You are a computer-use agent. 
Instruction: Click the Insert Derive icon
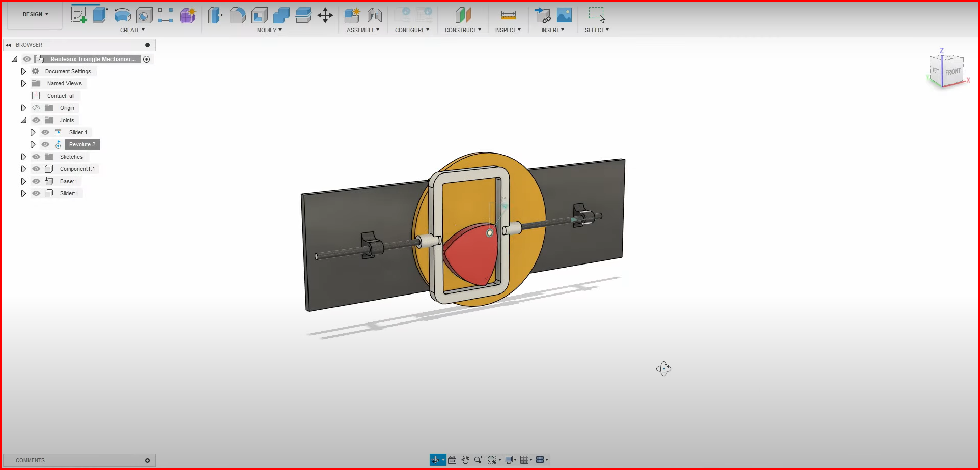(x=542, y=15)
